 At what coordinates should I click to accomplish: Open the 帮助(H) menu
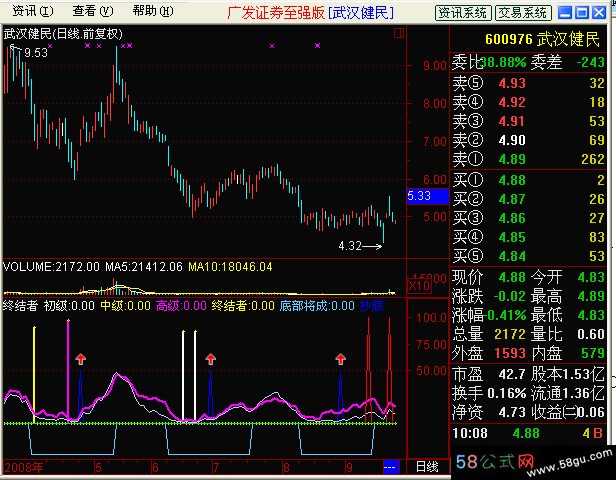pyautogui.click(x=153, y=11)
